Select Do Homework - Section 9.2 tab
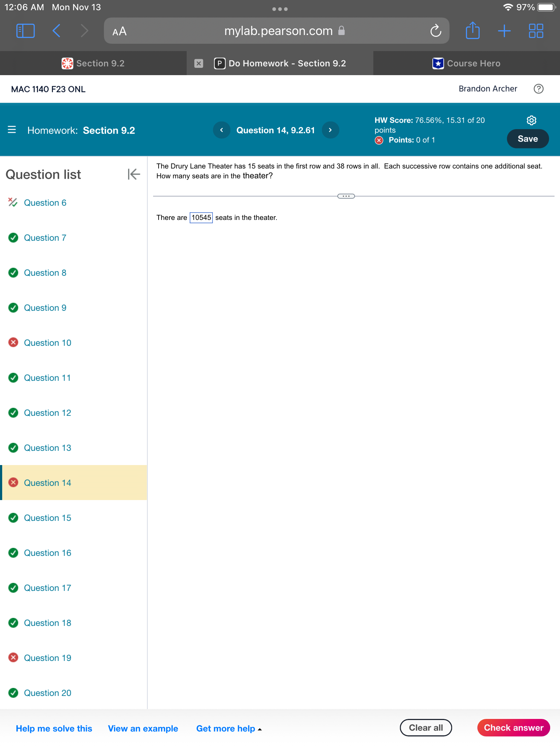 coord(280,63)
